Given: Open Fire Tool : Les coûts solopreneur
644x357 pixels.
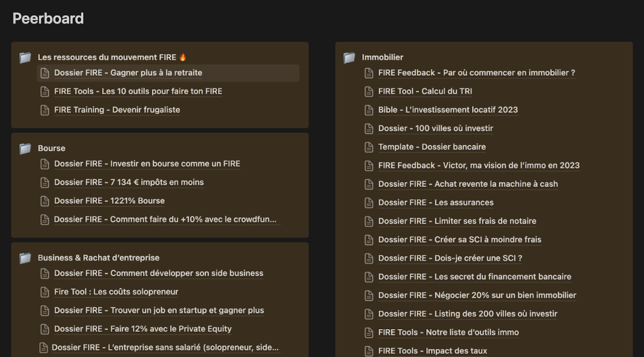Looking at the screenshot, I should pos(116,292).
